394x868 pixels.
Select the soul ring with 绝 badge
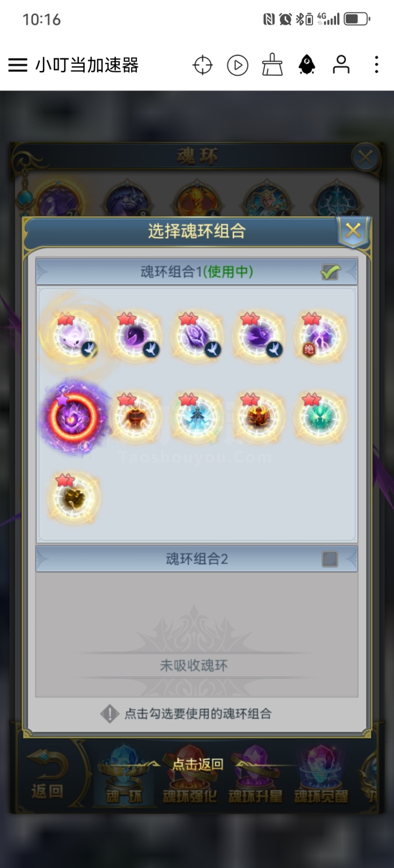point(320,336)
